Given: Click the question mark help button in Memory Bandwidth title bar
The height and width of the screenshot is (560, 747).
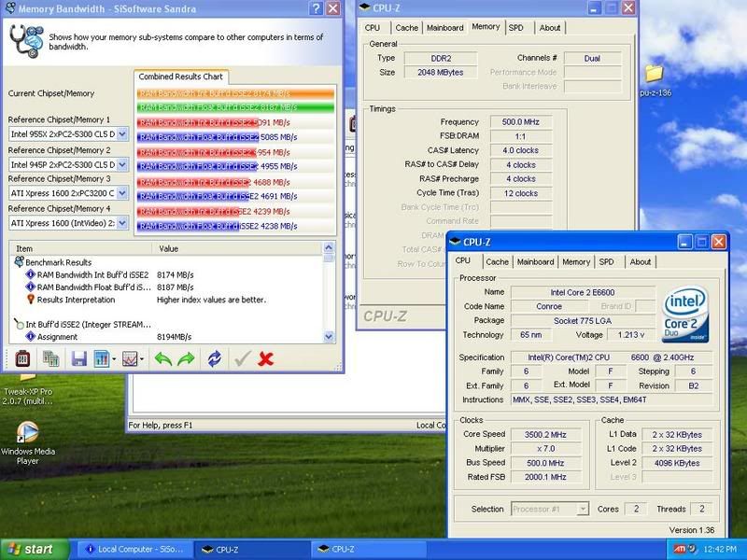Looking at the screenshot, I should (x=316, y=8).
